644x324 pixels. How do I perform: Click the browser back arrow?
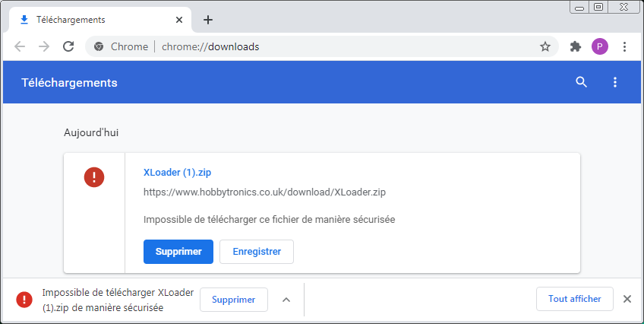click(x=20, y=46)
